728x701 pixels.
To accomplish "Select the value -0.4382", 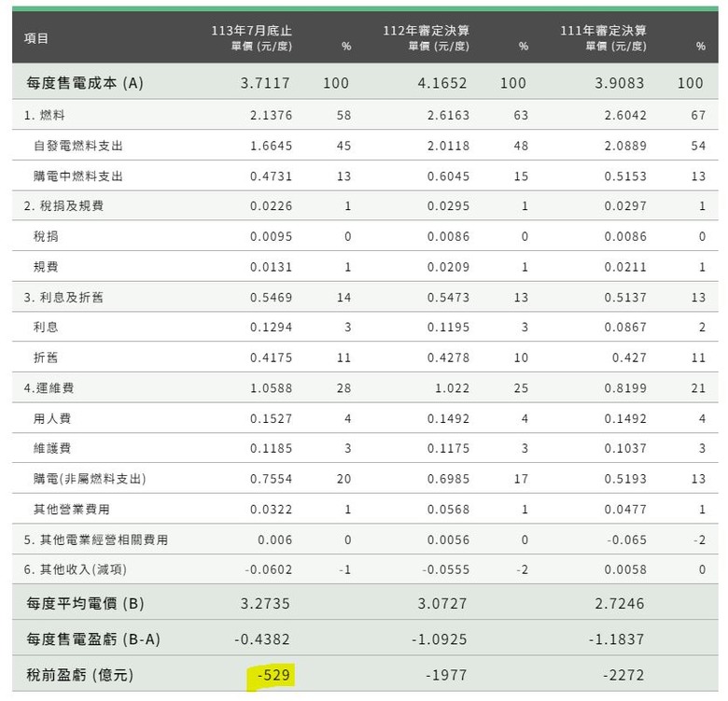I will (262, 639).
